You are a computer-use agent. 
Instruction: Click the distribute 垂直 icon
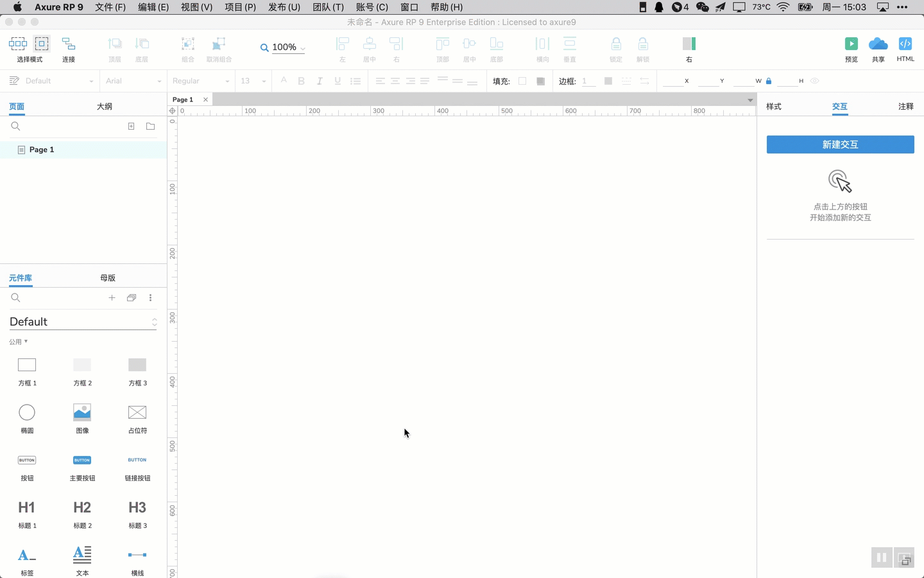[x=570, y=44]
